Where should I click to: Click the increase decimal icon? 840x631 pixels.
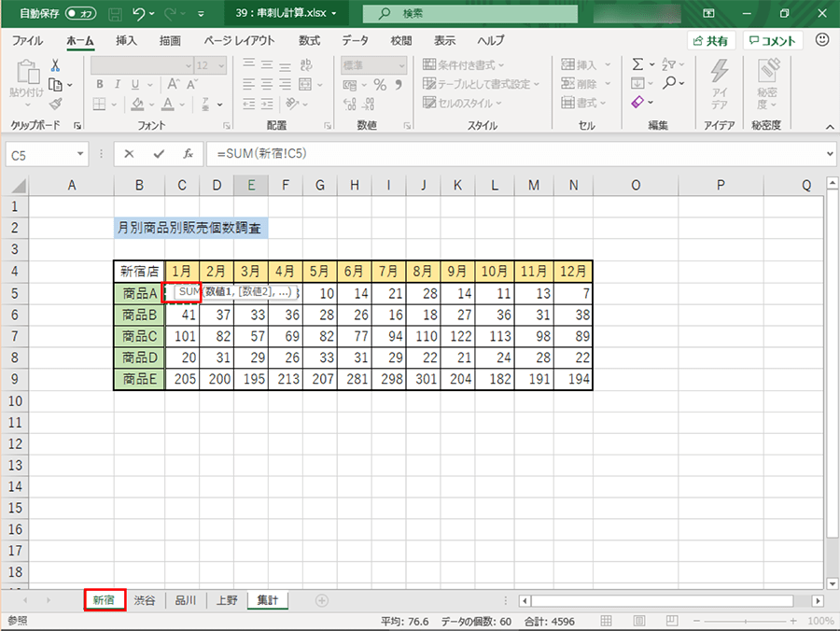(349, 104)
